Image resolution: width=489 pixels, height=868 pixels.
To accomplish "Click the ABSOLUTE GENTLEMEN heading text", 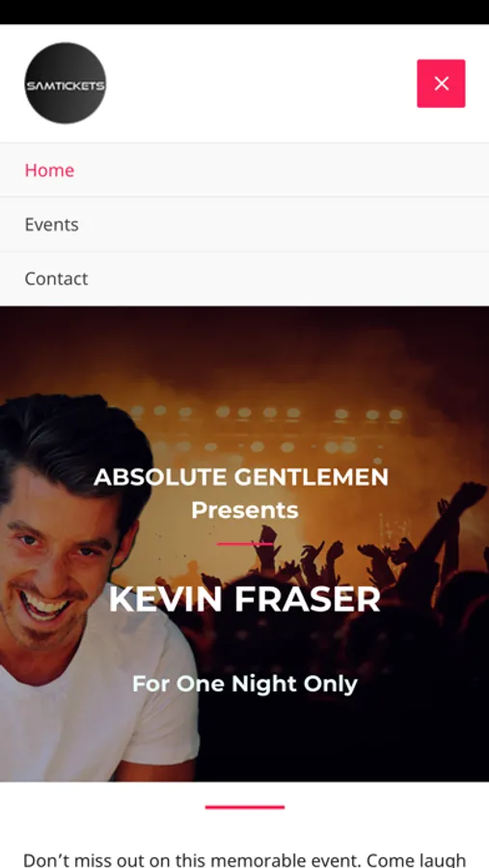I will coord(241,477).
